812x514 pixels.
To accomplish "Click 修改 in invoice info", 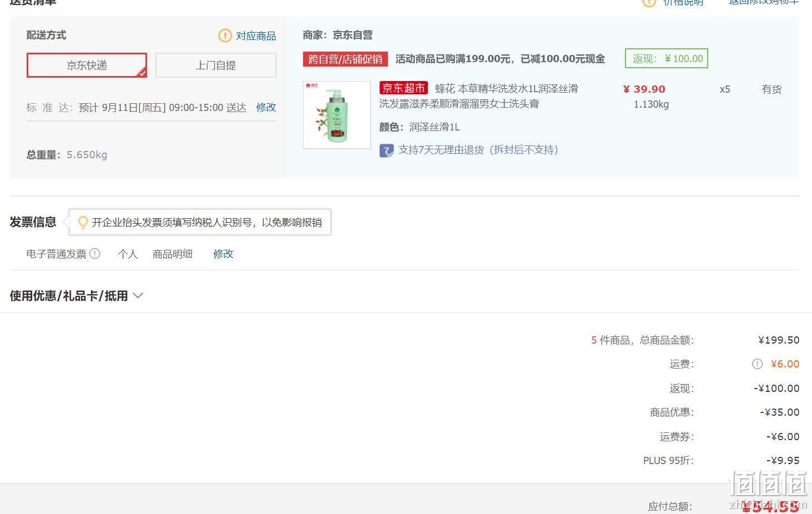I will tap(223, 254).
